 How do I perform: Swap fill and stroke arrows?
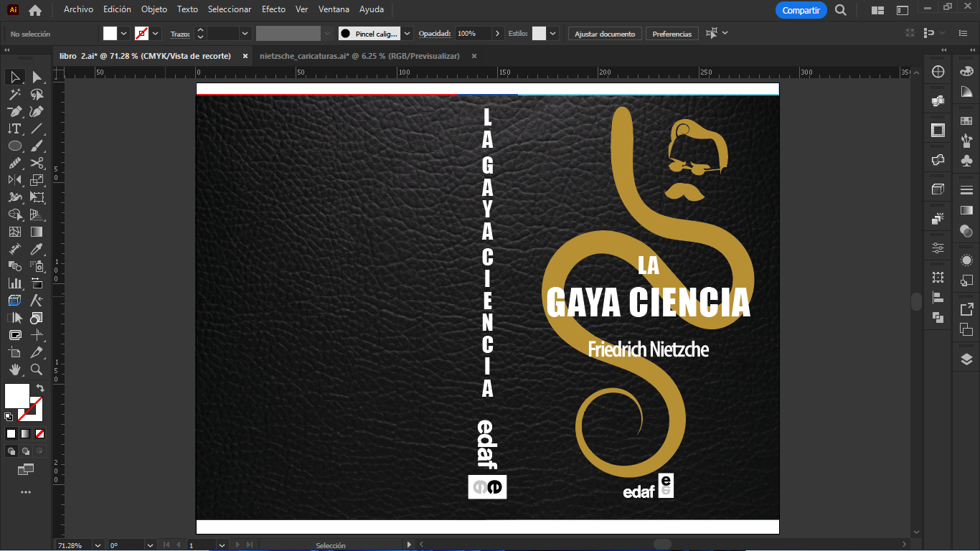[x=40, y=387]
